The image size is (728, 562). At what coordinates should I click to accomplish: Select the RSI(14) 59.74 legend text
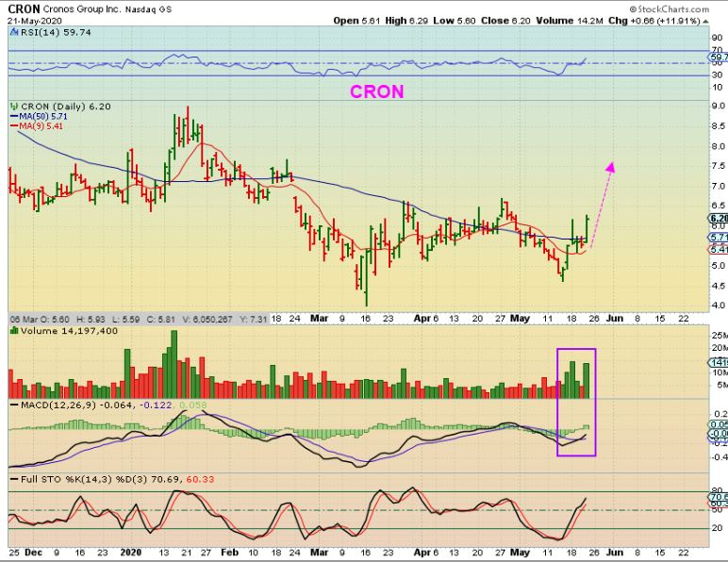tap(56, 32)
